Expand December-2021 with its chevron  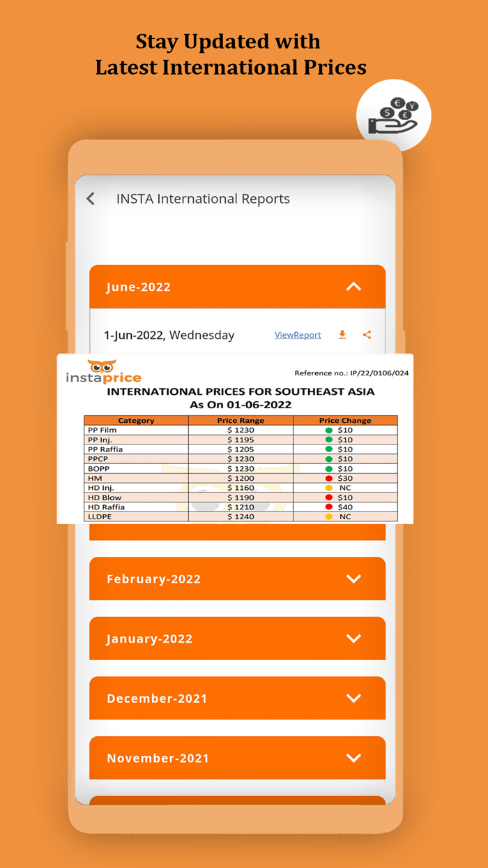354,698
